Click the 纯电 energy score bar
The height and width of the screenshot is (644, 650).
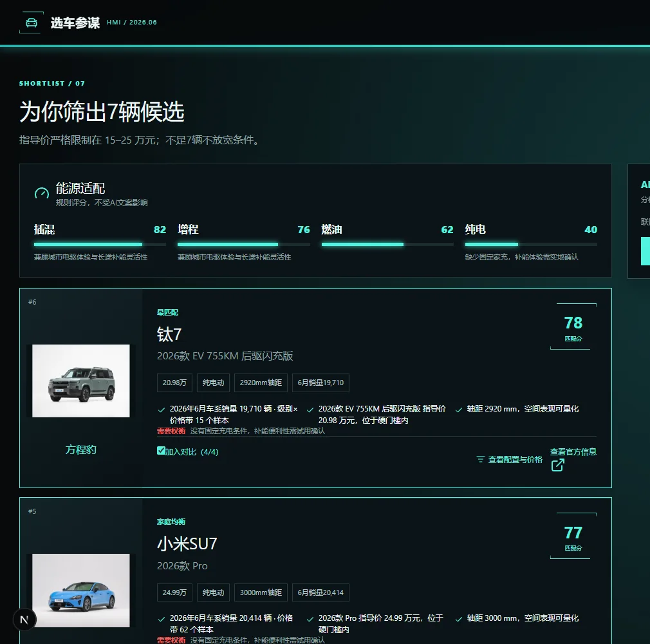pos(531,245)
